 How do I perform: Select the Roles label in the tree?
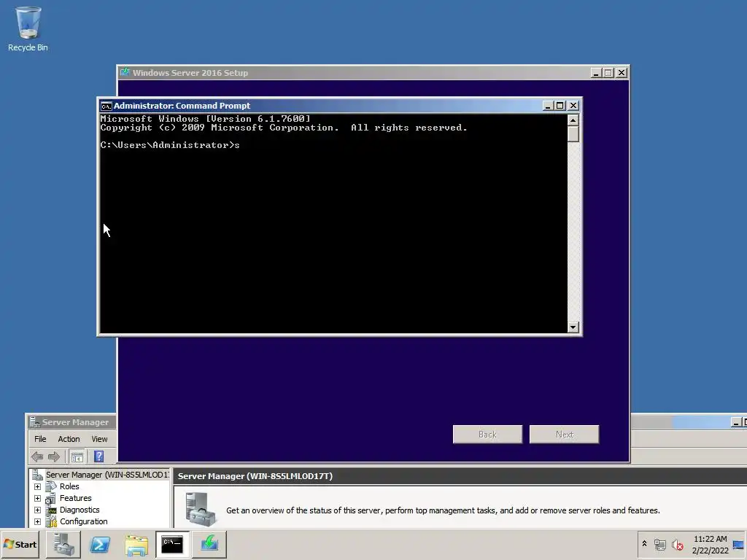click(69, 486)
